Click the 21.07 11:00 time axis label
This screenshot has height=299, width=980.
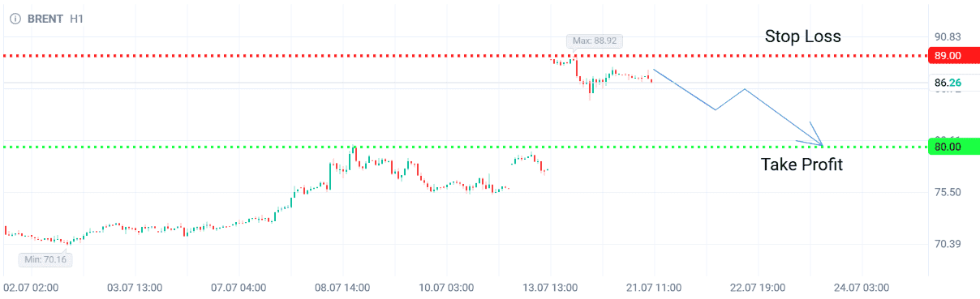[x=655, y=287]
